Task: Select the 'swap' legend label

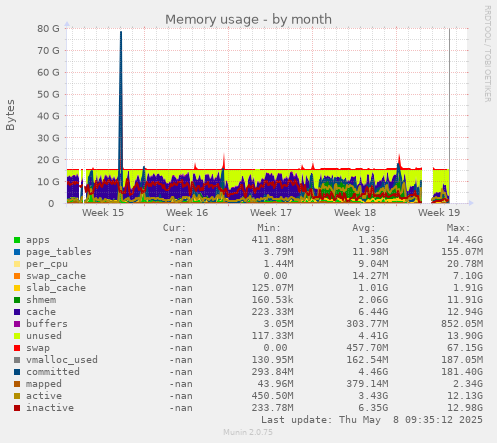Action: [x=38, y=348]
